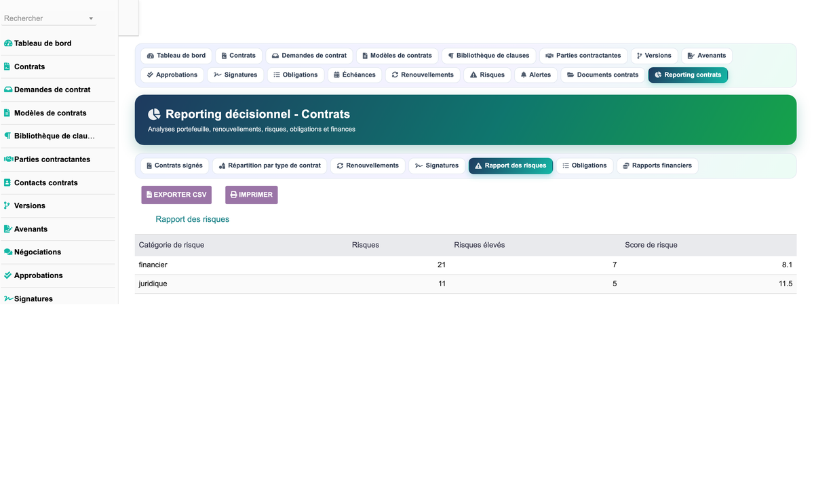Click the Reporting décisionnel - Contrats banner title

(x=258, y=115)
